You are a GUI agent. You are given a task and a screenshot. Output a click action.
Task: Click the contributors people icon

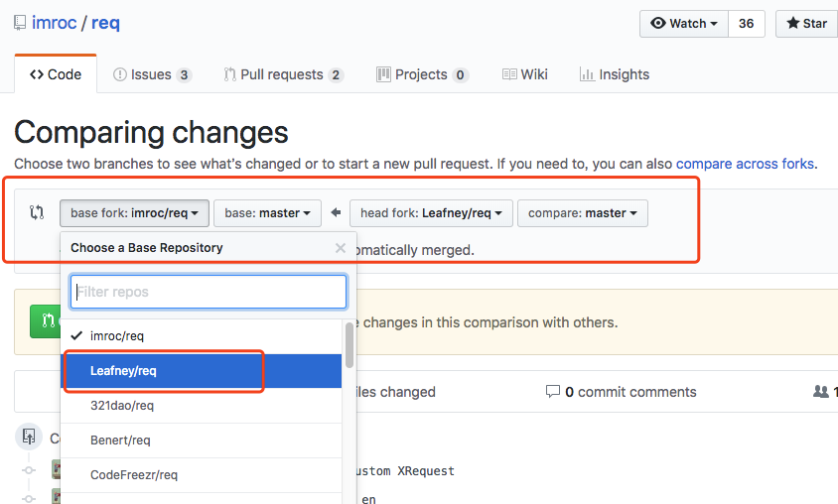(820, 392)
